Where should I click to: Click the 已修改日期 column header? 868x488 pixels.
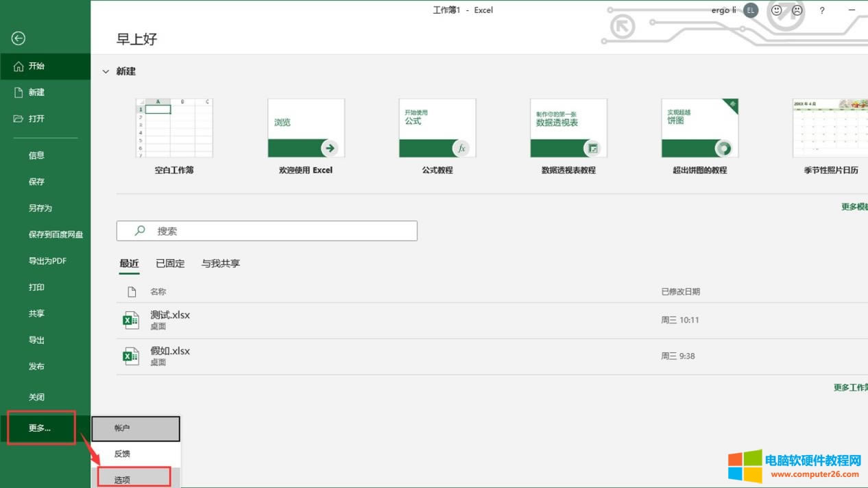point(680,292)
